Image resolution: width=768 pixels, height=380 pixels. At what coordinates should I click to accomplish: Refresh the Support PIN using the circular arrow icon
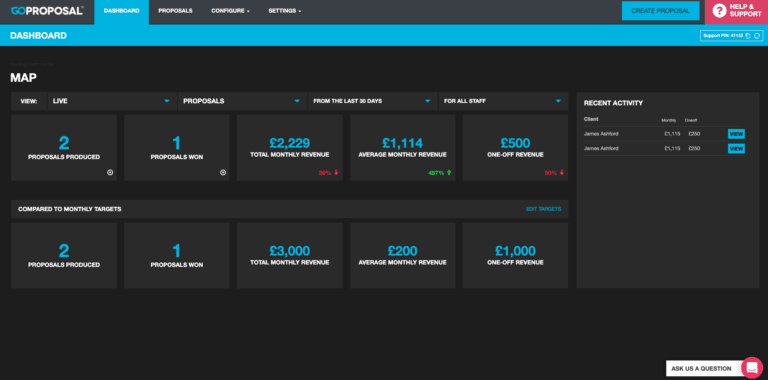[x=757, y=36]
